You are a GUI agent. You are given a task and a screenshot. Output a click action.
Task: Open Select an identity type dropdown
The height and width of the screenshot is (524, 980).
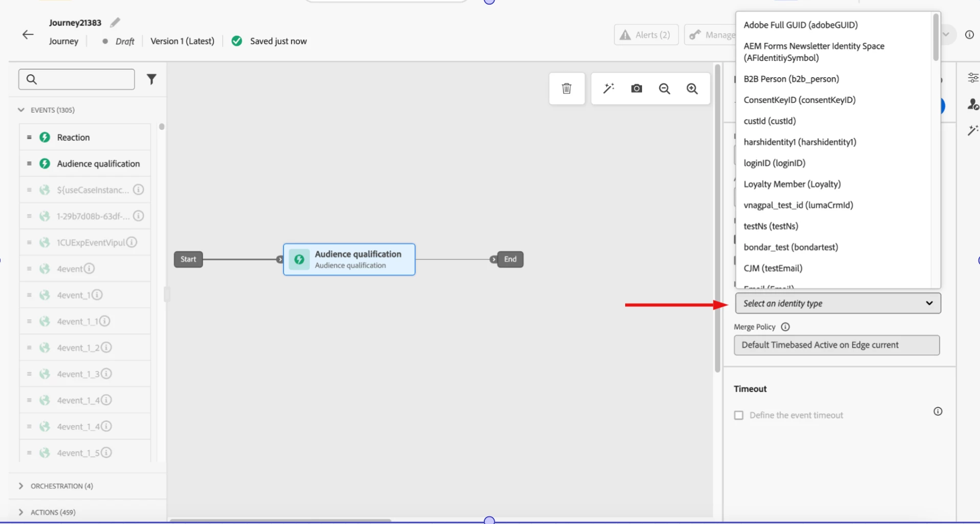pyautogui.click(x=838, y=303)
